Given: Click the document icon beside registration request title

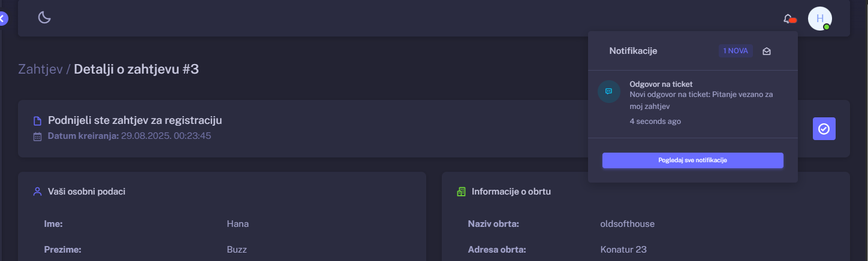Looking at the screenshot, I should click(37, 121).
